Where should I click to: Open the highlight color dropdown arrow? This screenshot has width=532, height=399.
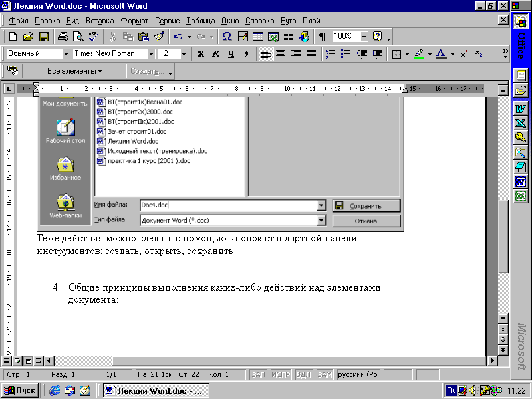point(430,54)
